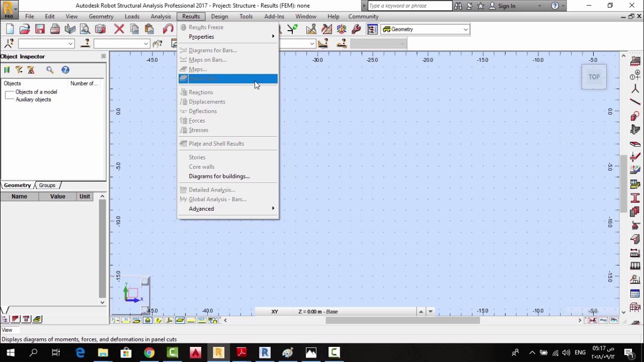Open the Tables icon in right toolbar
The image size is (644, 362).
coord(635,294)
